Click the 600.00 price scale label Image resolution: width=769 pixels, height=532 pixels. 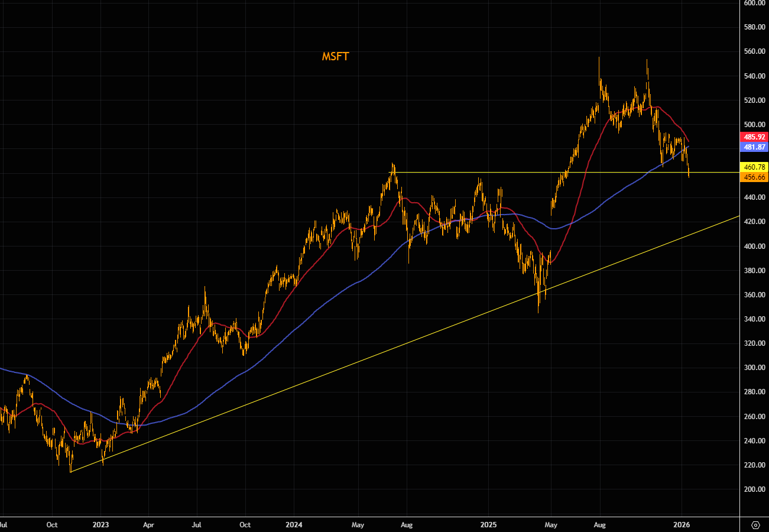tap(755, 3)
